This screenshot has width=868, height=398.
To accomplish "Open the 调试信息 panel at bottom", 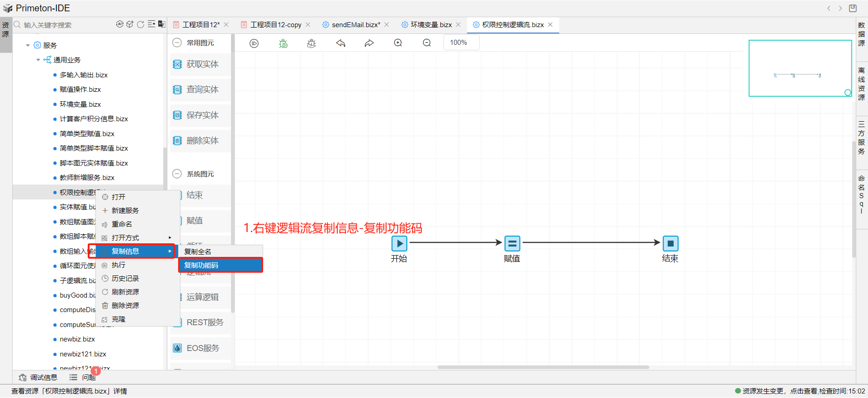I will pos(38,377).
